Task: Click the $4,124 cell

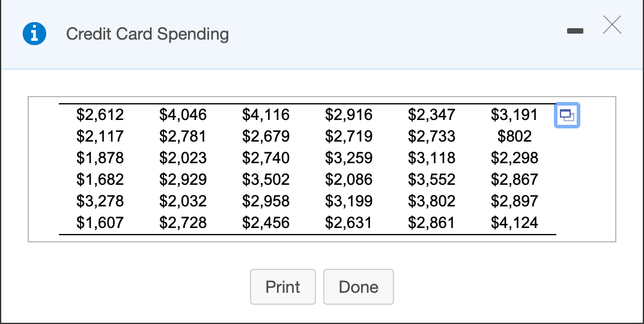Action: pos(515,223)
